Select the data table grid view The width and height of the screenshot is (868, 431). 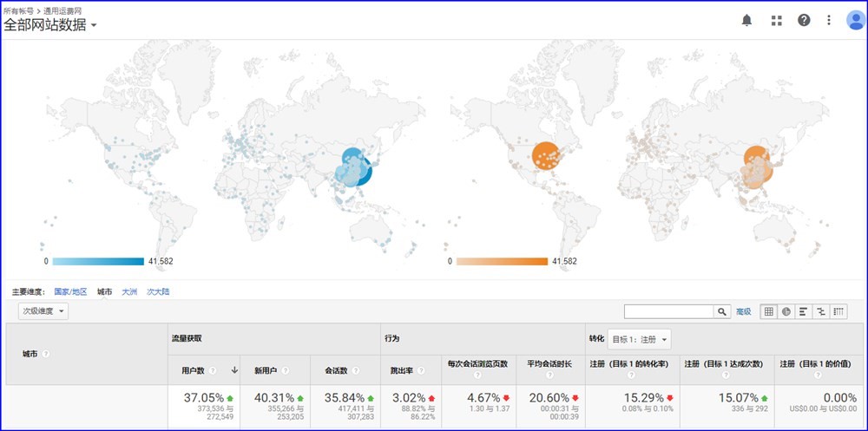point(769,311)
